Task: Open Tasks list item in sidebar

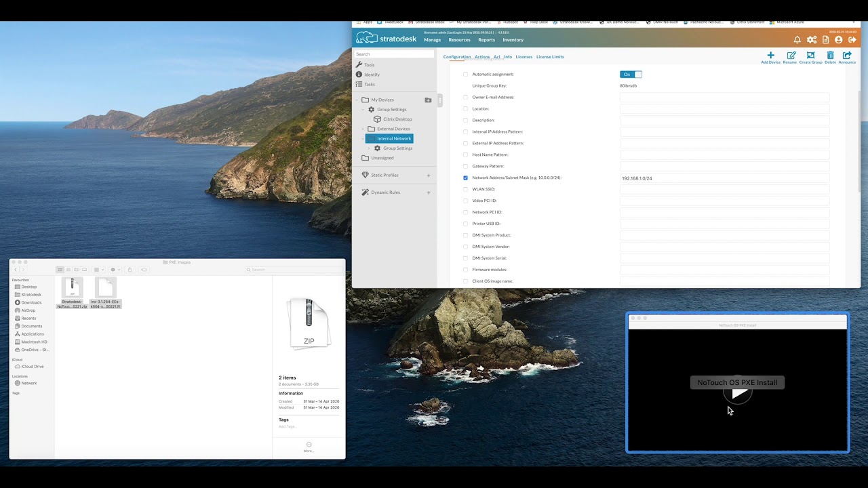Action: pos(366,84)
